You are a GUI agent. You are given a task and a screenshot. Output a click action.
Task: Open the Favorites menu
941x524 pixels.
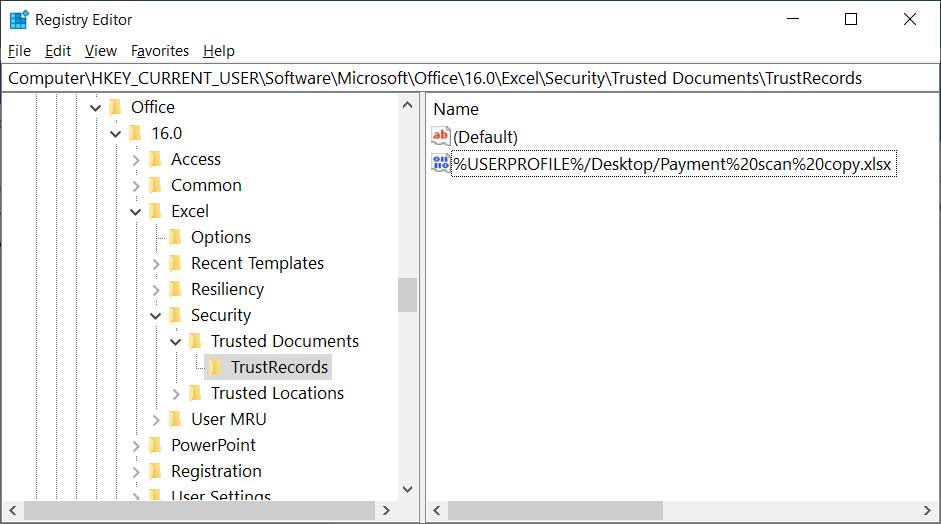tap(160, 51)
